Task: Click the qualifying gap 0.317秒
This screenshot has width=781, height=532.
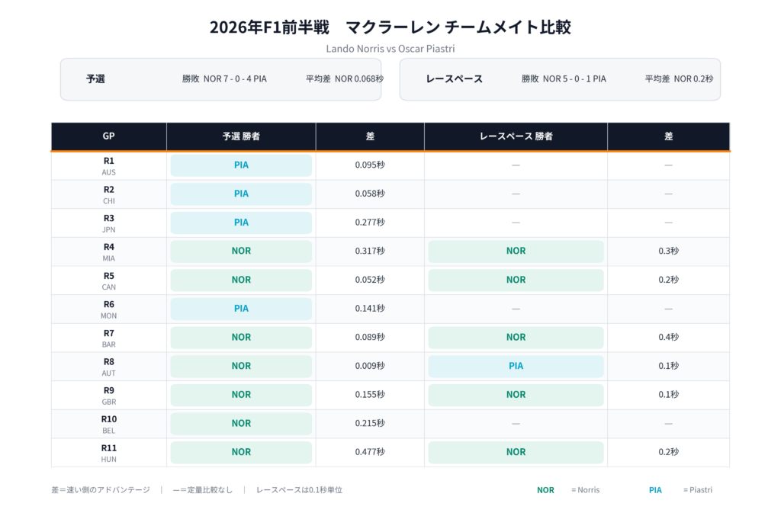Action: point(370,252)
